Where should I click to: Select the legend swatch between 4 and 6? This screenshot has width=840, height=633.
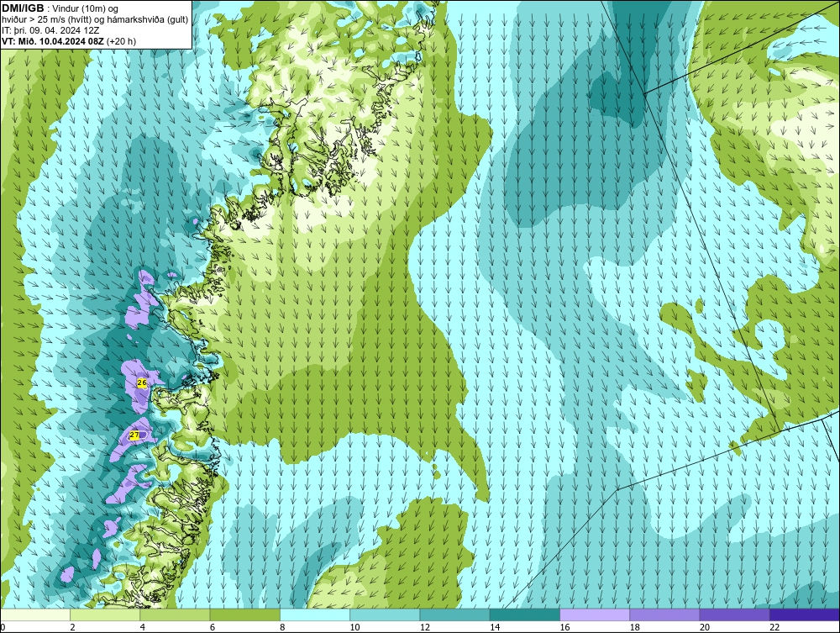176,615
